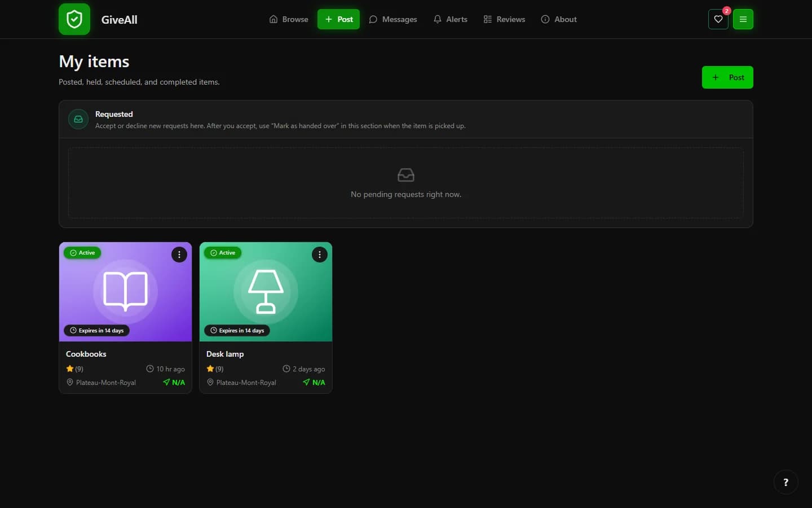The image size is (812, 508).
Task: Open the favorites heart icon
Action: click(718, 19)
